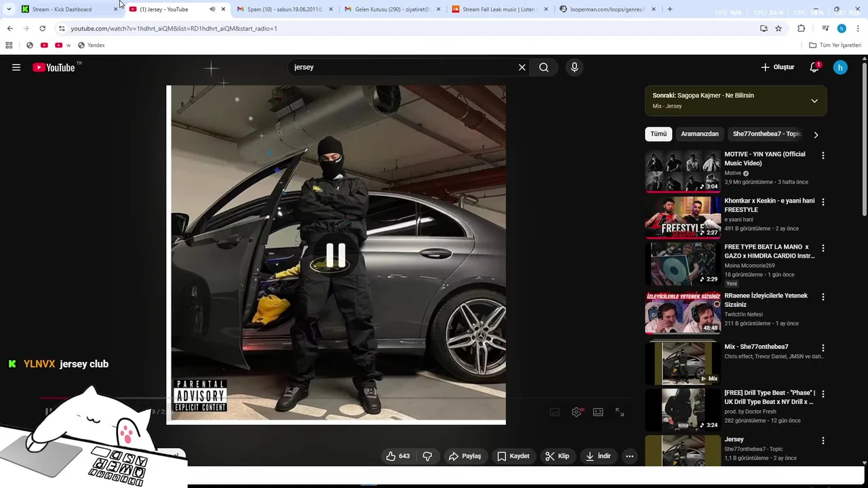
Task: Select the Aramanızdan filter chip
Action: click(x=700, y=134)
